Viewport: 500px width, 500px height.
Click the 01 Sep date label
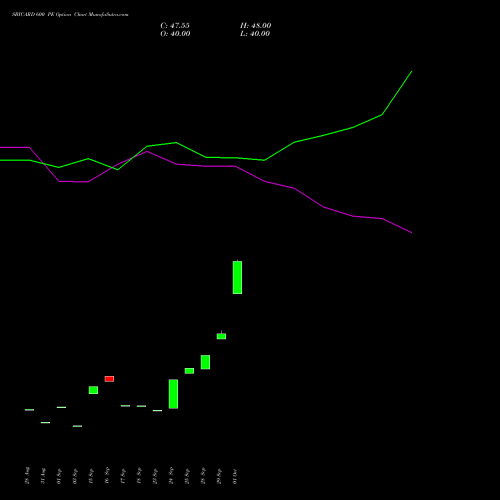pyautogui.click(x=59, y=476)
